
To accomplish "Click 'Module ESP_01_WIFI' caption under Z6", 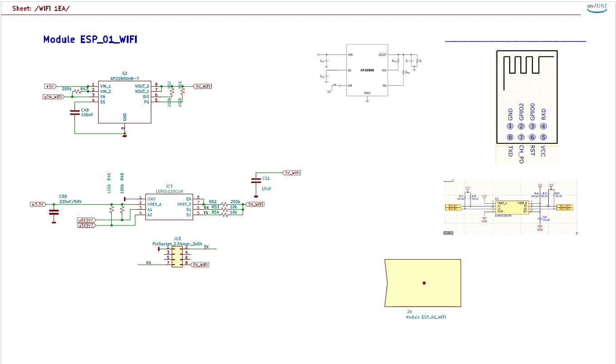I will click(426, 317).
